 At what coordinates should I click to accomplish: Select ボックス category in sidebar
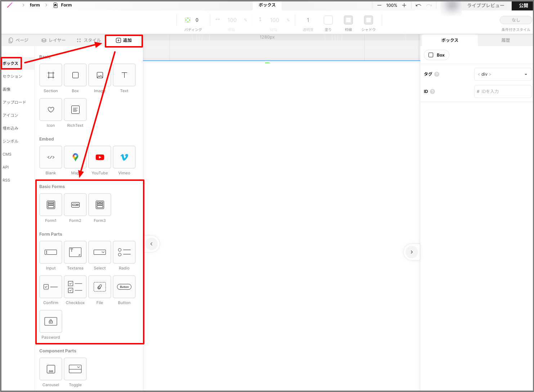[x=10, y=63]
